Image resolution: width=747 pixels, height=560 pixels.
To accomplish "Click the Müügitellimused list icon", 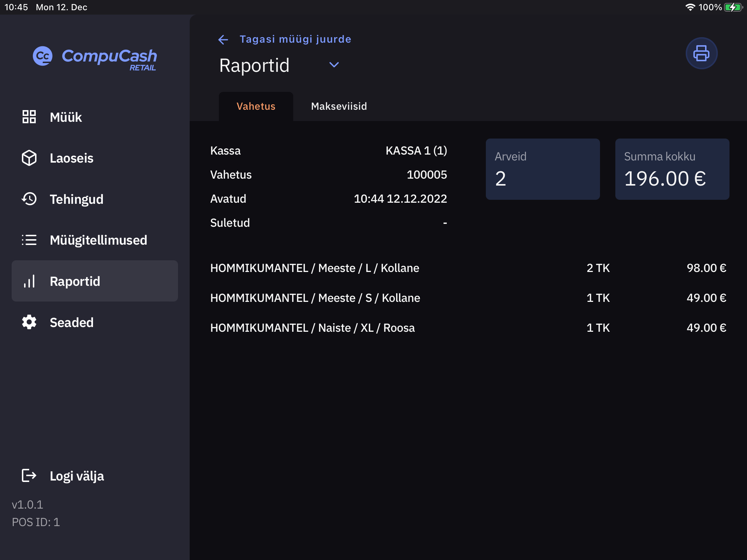I will [x=29, y=240].
